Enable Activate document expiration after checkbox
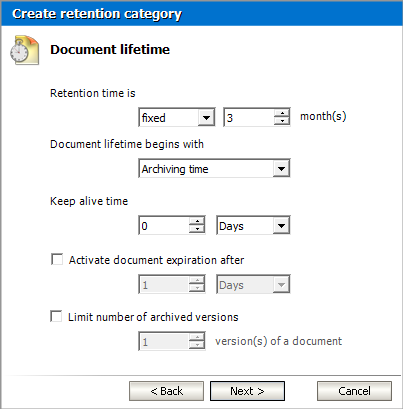 [57, 259]
